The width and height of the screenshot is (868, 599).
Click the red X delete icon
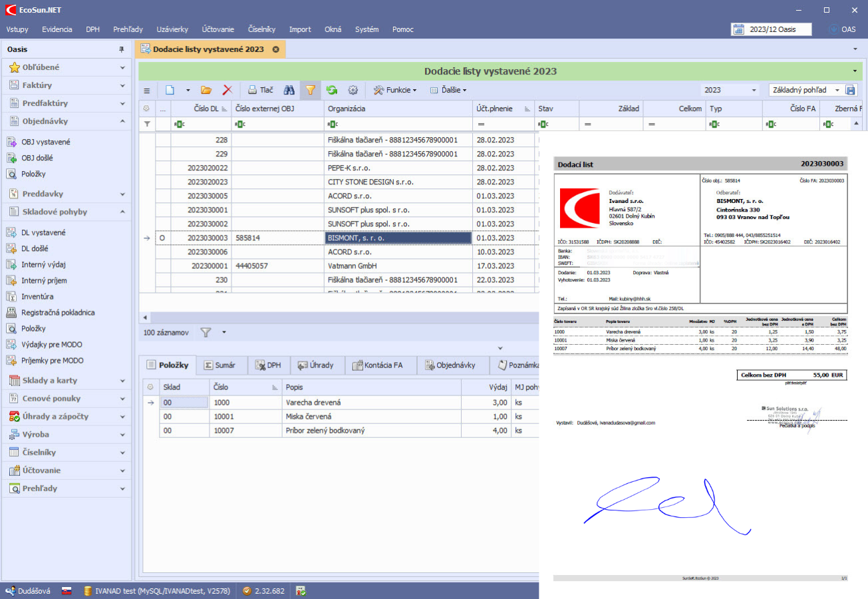(227, 90)
